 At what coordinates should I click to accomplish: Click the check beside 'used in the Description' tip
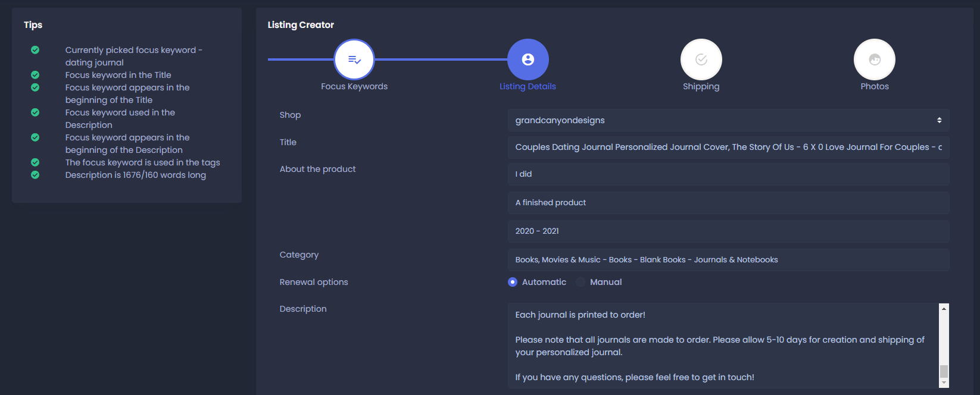(x=35, y=112)
